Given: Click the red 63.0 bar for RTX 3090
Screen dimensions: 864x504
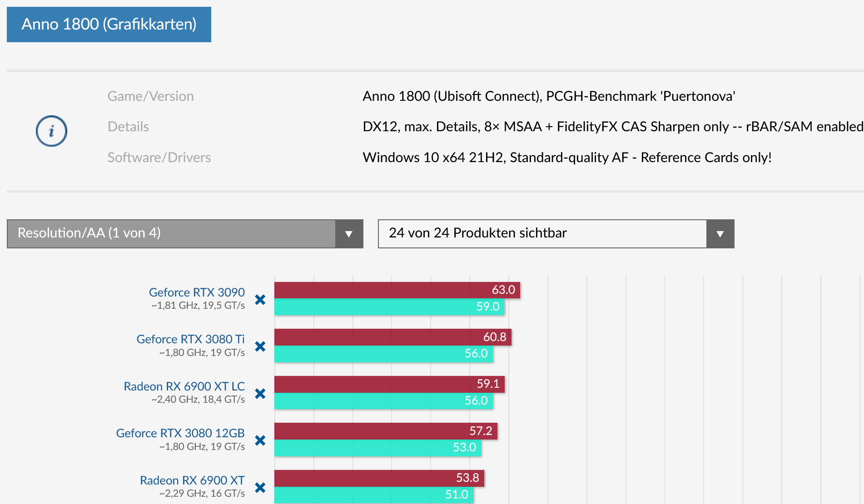Looking at the screenshot, I should 397,290.
